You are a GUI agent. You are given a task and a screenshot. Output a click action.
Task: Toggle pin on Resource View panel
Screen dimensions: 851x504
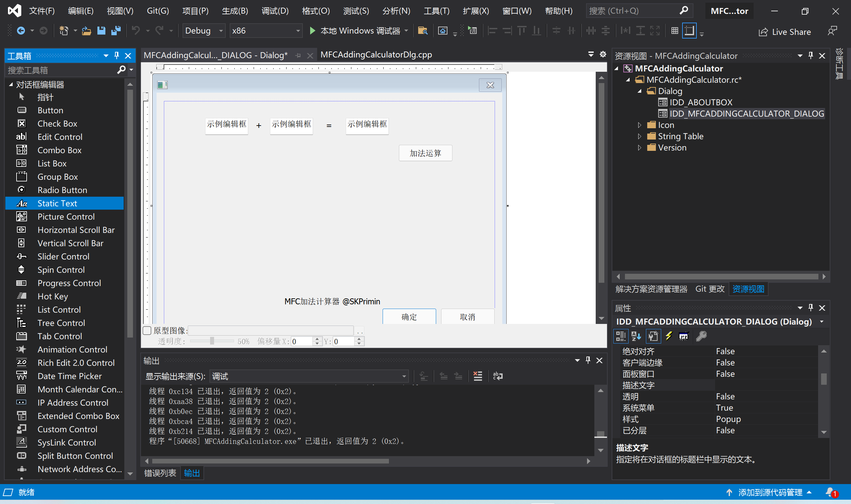[811, 55]
